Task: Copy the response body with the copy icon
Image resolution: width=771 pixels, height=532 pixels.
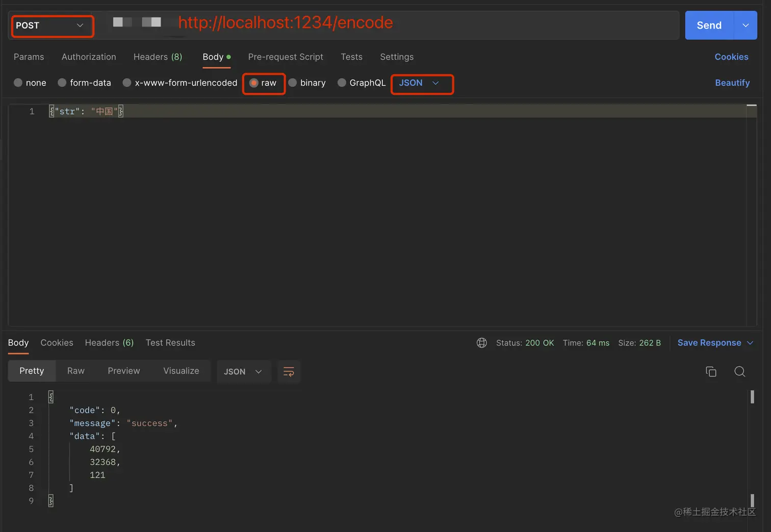Action: tap(711, 371)
